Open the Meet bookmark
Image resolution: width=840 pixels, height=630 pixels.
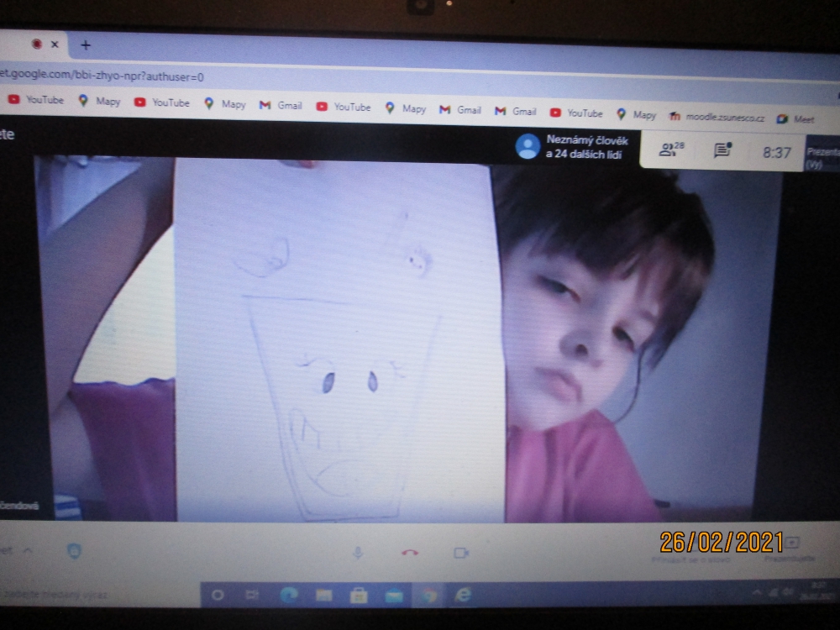(795, 119)
